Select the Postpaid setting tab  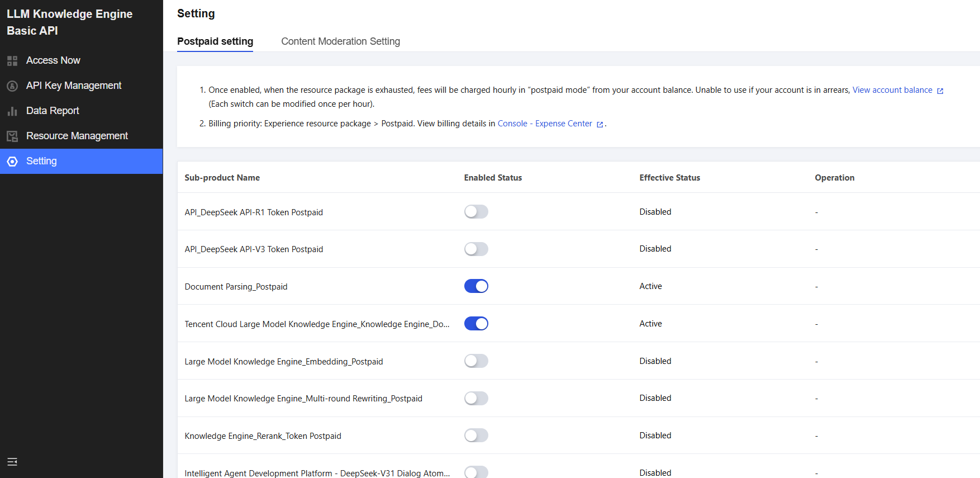(215, 41)
